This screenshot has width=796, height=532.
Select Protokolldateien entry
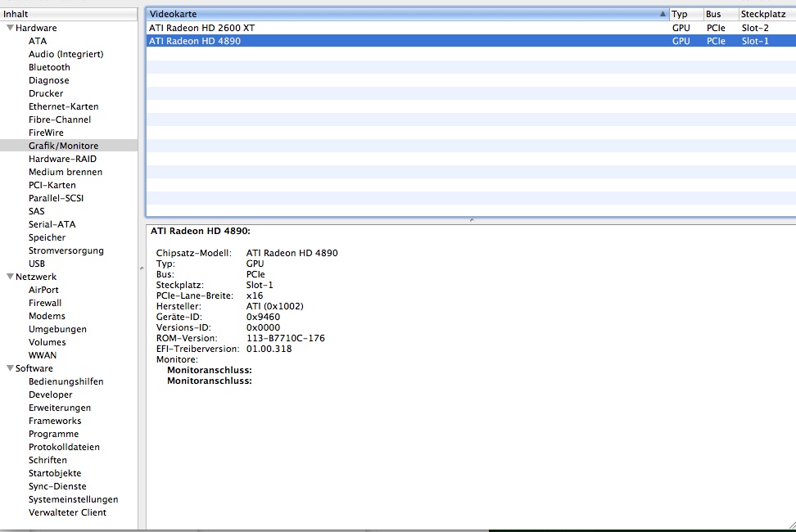pos(64,448)
